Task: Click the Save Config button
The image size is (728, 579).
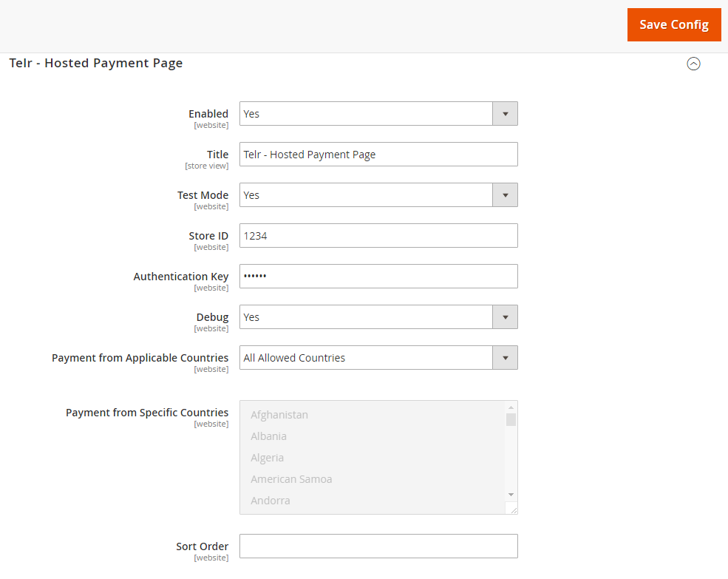Action: (x=674, y=24)
